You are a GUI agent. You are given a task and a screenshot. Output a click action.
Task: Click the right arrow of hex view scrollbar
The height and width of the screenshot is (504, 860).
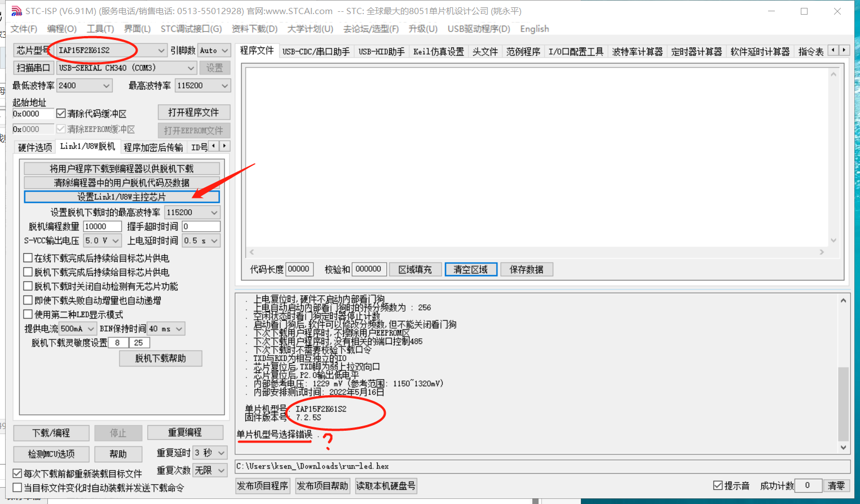822,252
